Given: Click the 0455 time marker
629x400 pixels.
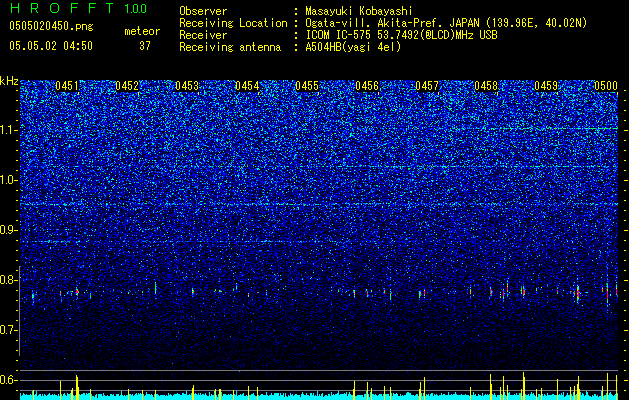Looking at the screenshot, I should tap(307, 86).
